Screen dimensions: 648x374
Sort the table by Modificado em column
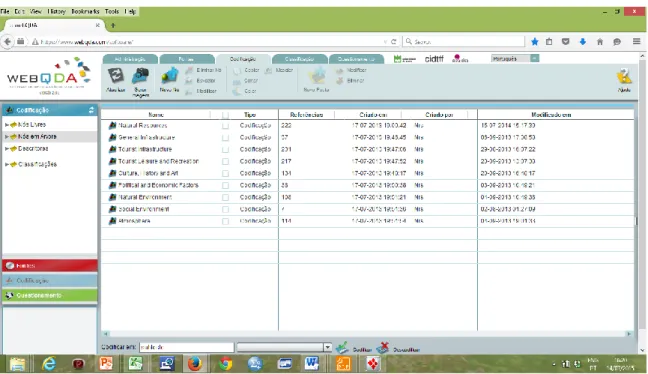551,115
